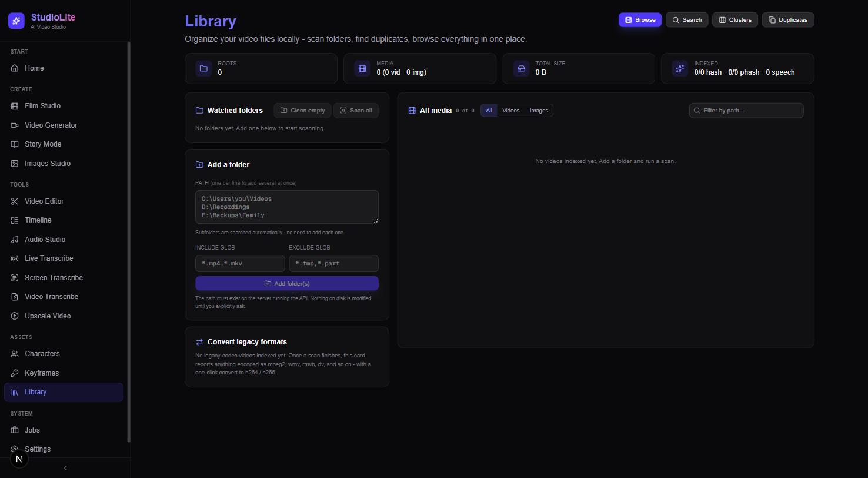Click the Screen Transcribe icon
The width and height of the screenshot is (868, 478).
[x=15, y=278]
